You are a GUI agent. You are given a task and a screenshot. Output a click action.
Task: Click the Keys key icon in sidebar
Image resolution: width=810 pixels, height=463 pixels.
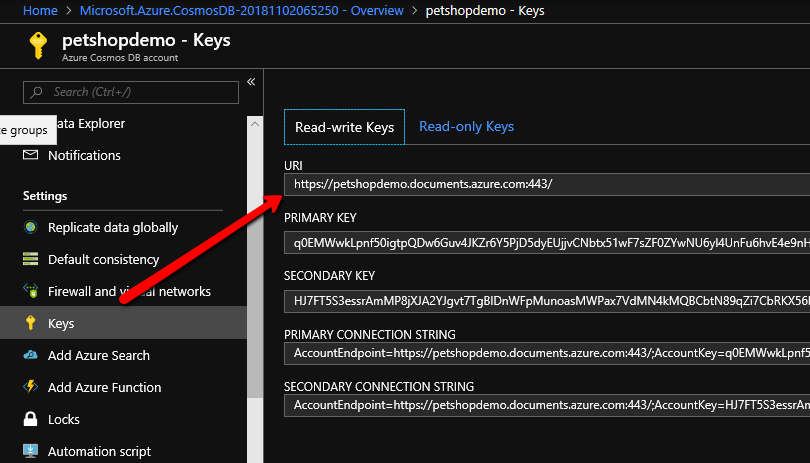(x=30, y=323)
